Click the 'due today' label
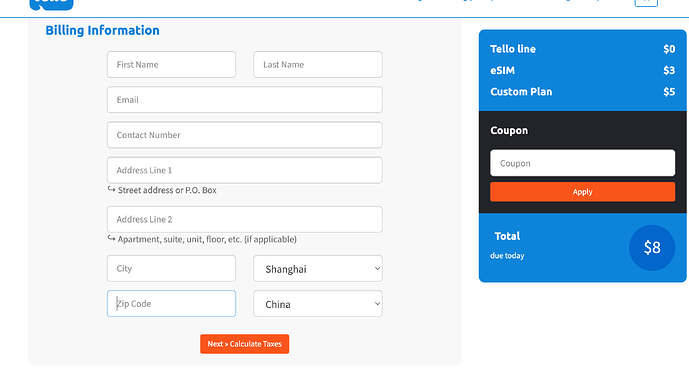 (507, 256)
